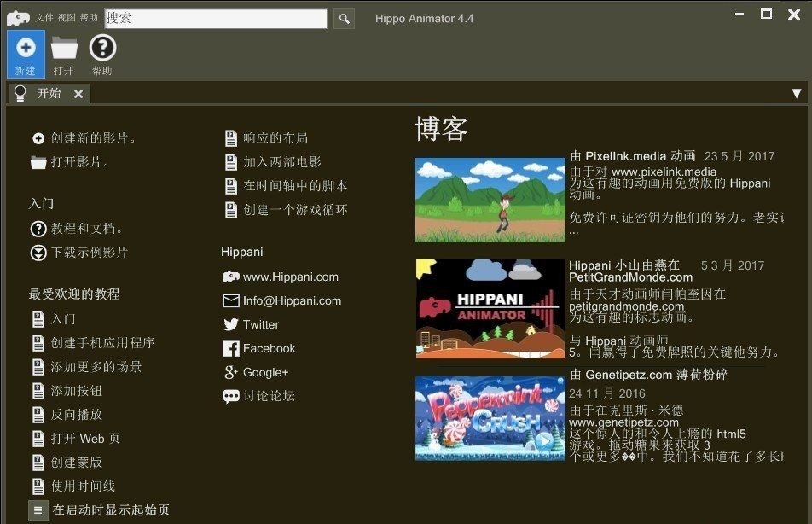Click the magnifier search button
Image resolution: width=812 pixels, height=524 pixels.
(x=344, y=19)
